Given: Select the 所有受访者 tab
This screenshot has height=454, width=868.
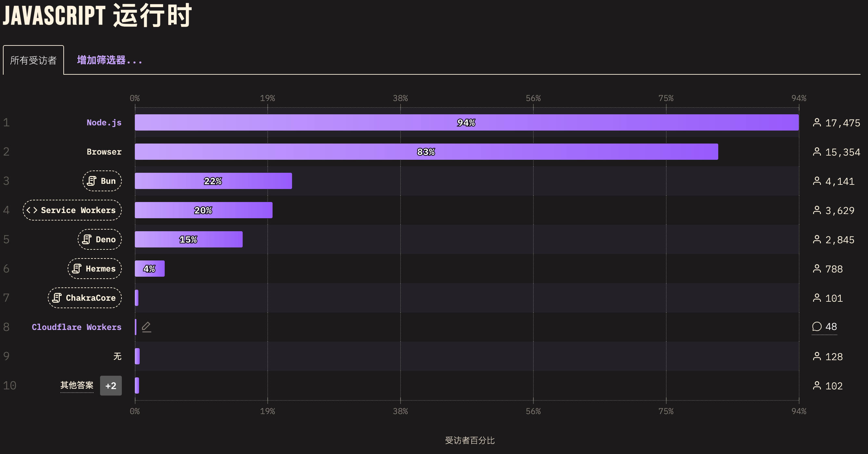Looking at the screenshot, I should click(x=33, y=60).
